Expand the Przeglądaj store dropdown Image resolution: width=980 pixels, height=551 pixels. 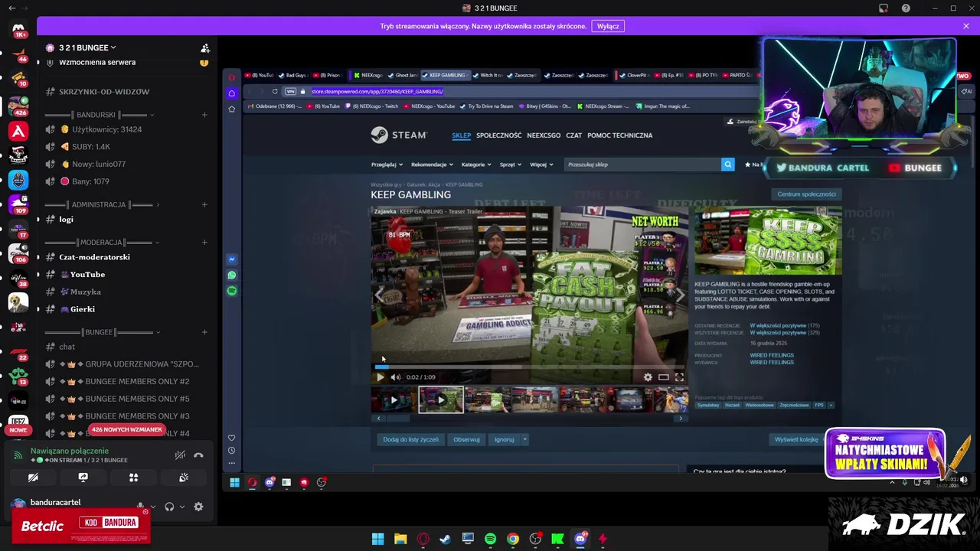tap(387, 165)
